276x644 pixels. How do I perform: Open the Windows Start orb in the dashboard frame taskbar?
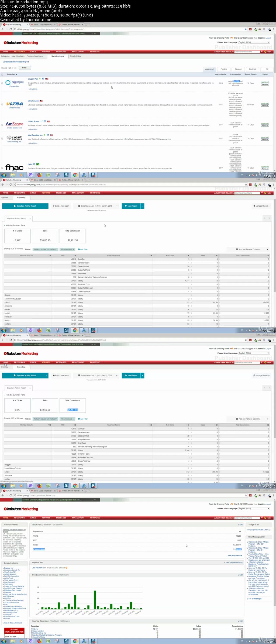(4, 641)
